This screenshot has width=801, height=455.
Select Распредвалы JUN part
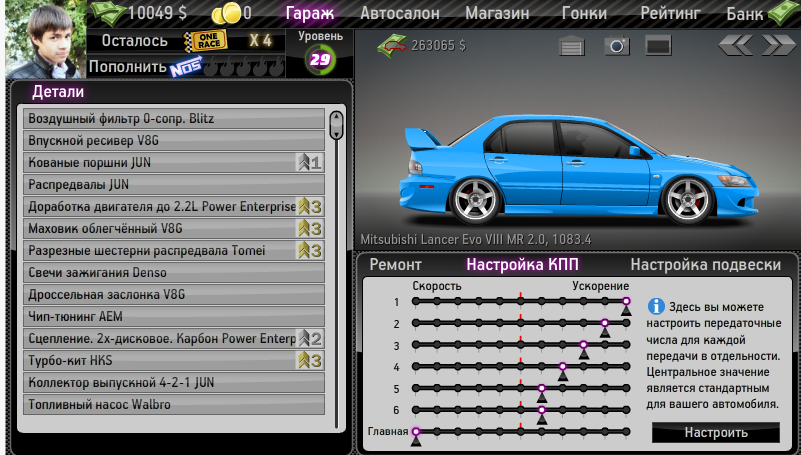174,184
